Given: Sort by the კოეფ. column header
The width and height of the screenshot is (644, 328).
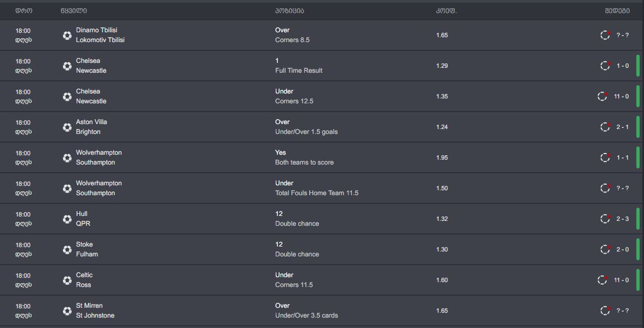Looking at the screenshot, I should [446, 11].
